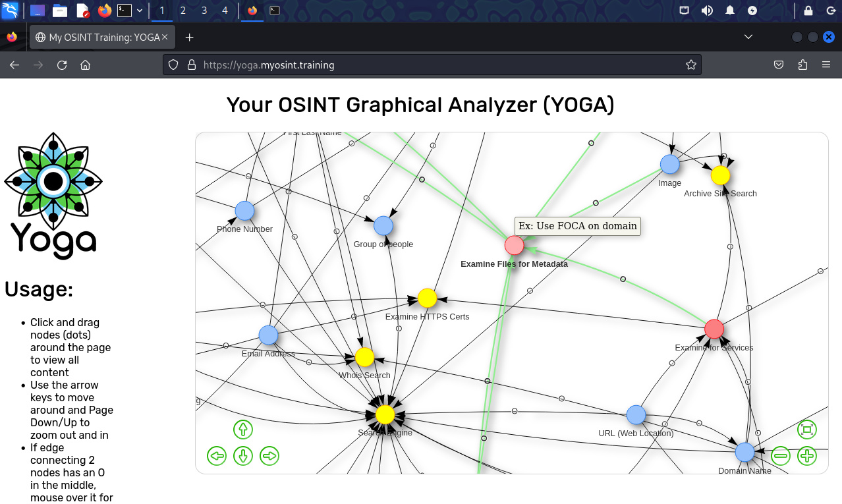
Task: Open the terminal launcher dropdown arrow
Action: coord(140,11)
